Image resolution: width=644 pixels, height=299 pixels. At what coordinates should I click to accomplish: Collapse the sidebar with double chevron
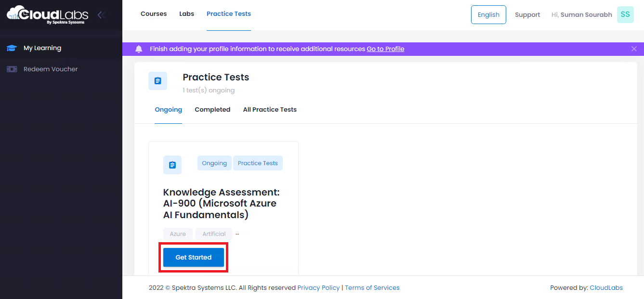[101, 15]
